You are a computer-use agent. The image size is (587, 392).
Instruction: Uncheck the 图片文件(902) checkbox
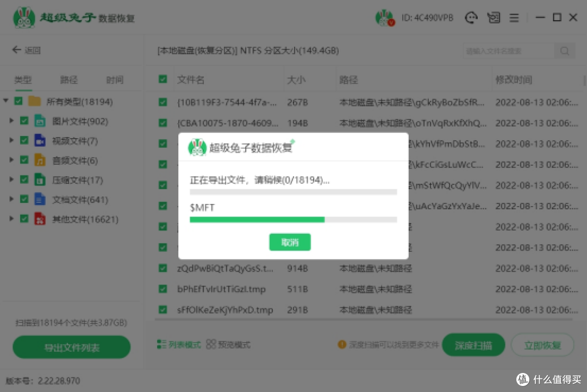pos(24,121)
